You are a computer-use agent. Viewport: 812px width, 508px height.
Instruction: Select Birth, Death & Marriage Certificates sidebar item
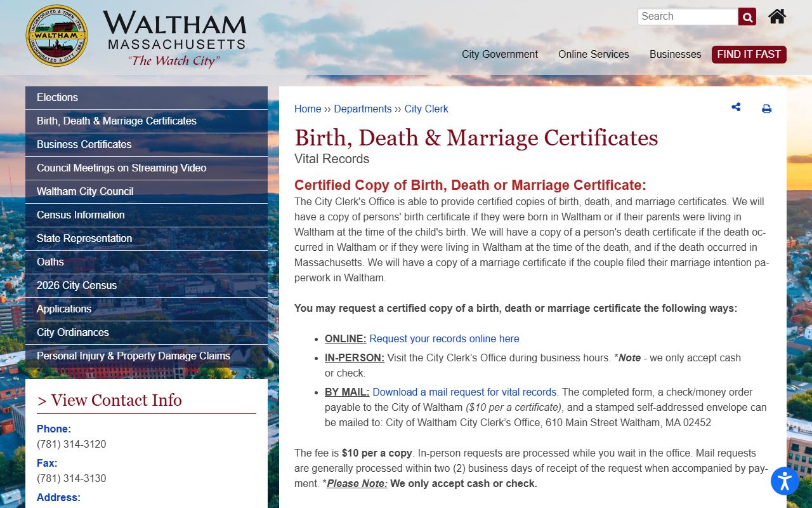click(147, 121)
